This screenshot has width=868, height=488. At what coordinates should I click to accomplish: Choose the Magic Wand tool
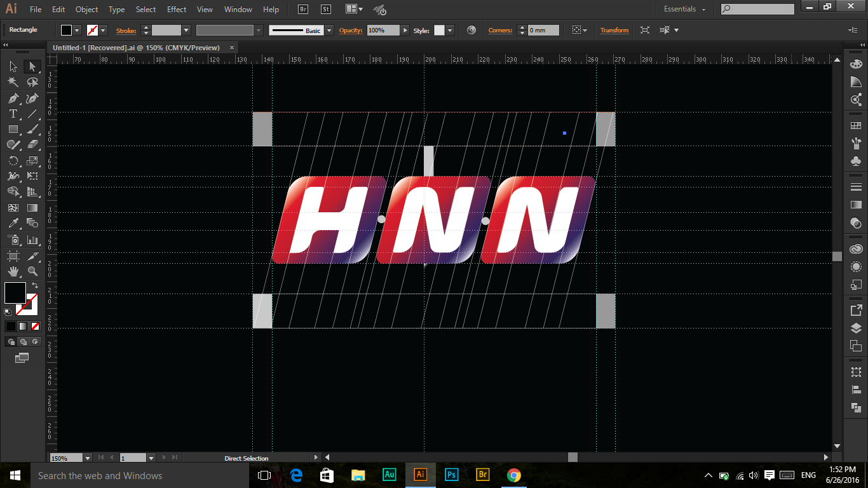[x=13, y=82]
